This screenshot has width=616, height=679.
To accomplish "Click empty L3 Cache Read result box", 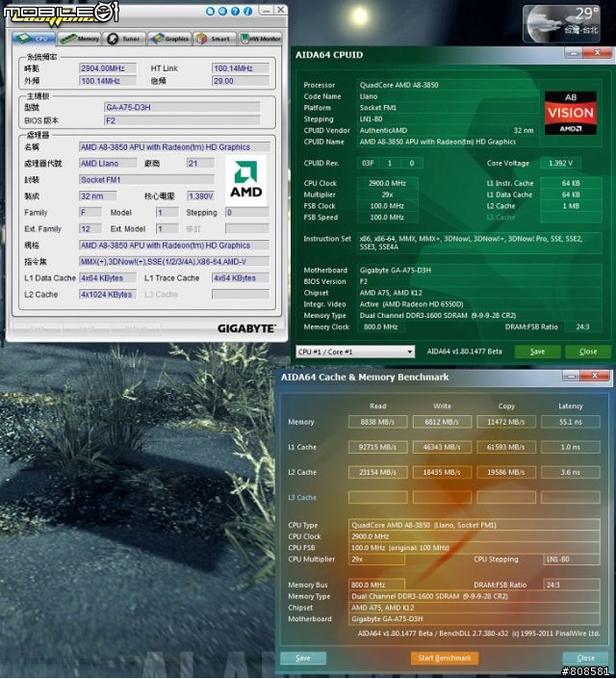I will pos(377,497).
